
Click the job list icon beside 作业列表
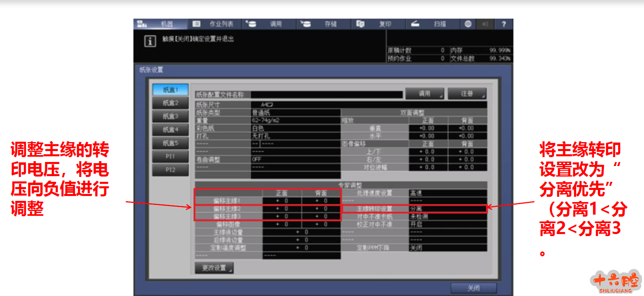(x=196, y=24)
